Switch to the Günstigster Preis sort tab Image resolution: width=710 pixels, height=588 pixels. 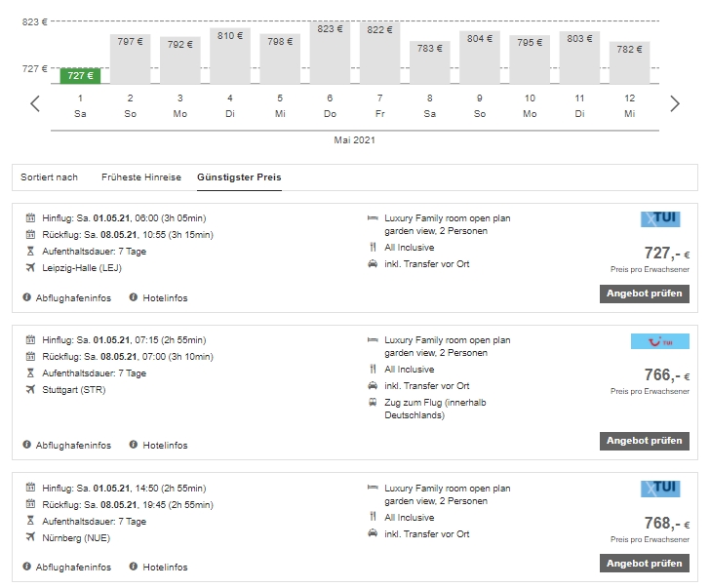click(239, 177)
